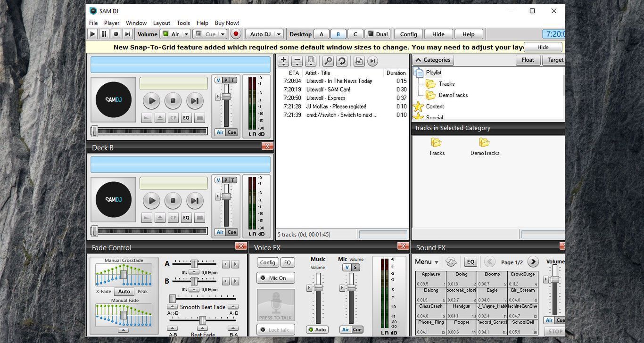This screenshot has height=343, width=644.
Task: Click the queue skip-to-next round icon
Action: pos(372,61)
